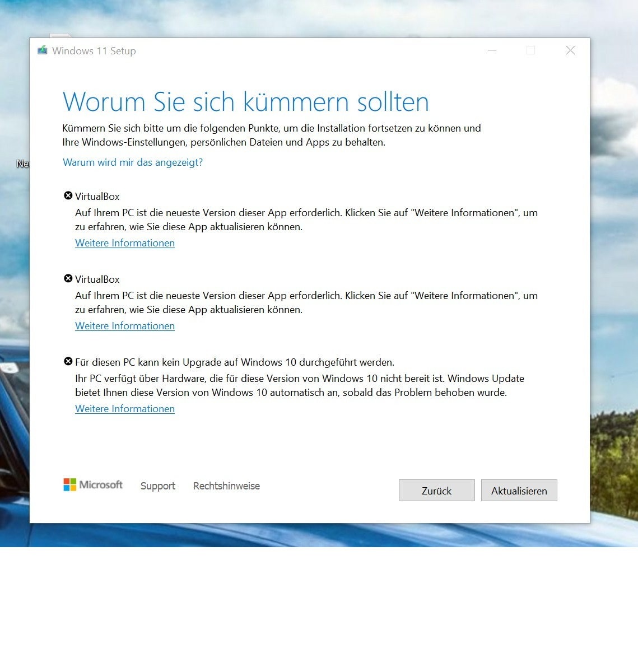Click 'Für diesen PC kann kein Upgrade' text
The image size is (638, 672).
pyautogui.click(x=147, y=362)
